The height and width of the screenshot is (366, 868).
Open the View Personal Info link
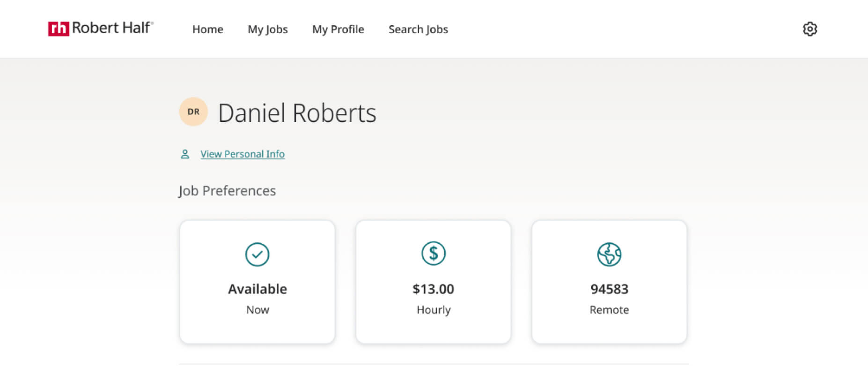(x=243, y=154)
